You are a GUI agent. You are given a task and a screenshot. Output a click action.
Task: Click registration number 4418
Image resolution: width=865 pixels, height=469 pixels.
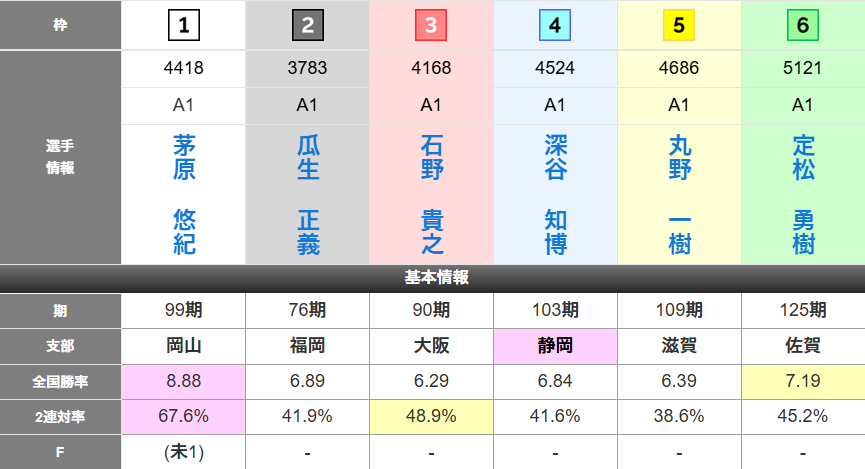184,69
